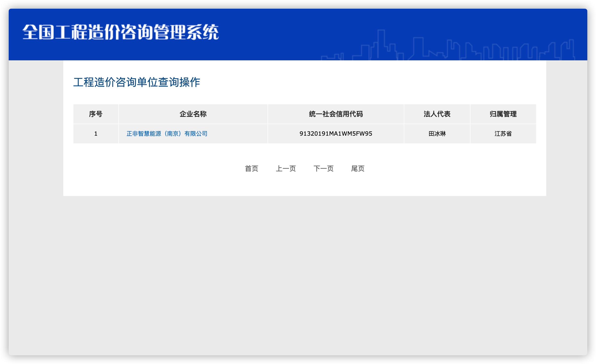This screenshot has height=364, width=596.
Task: Select the 企业名称 column header
Action: point(193,114)
